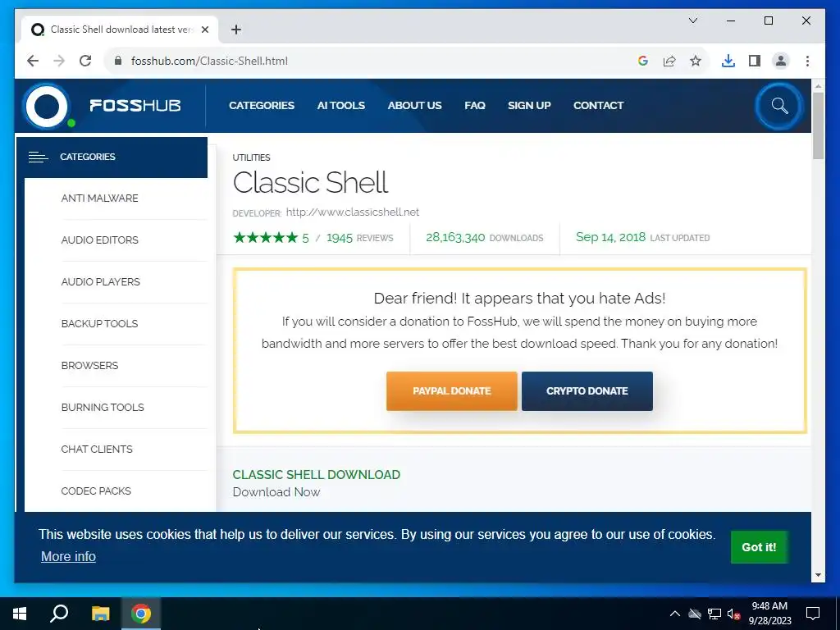Click the Download Now text

tap(276, 492)
